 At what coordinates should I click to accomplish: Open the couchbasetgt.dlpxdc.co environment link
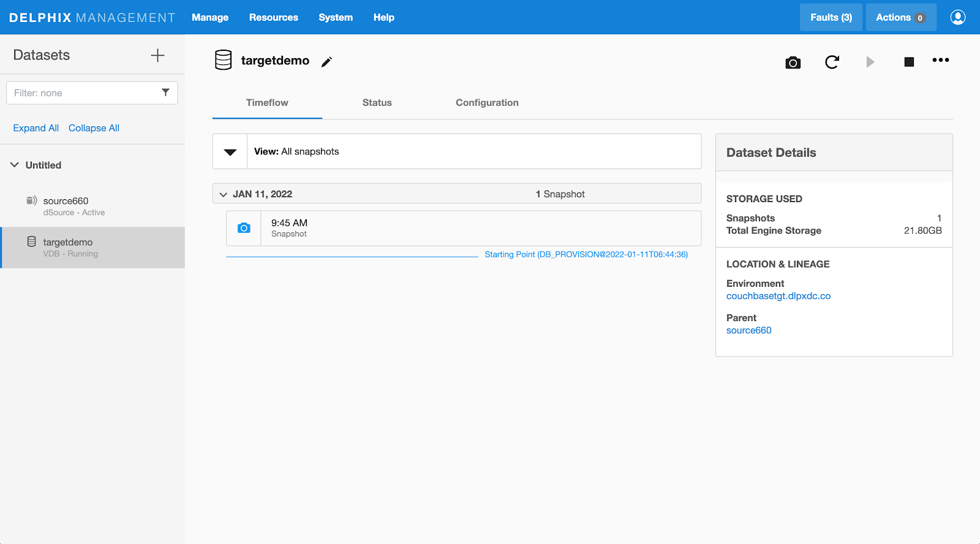click(778, 296)
